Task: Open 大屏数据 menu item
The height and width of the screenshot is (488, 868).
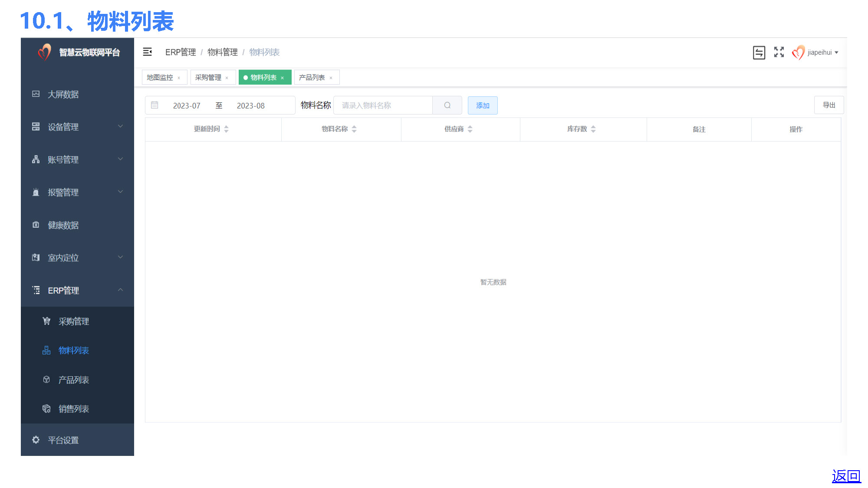Action: coord(77,94)
